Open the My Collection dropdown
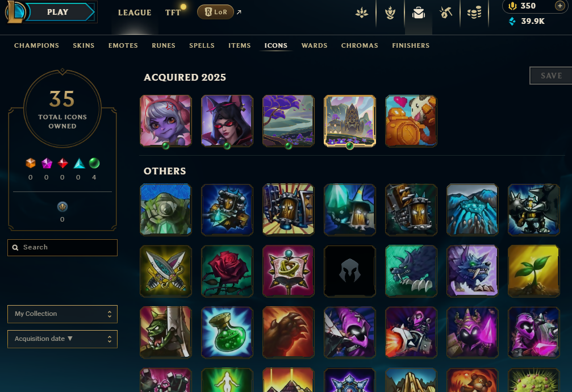This screenshot has width=572, height=392. pyautogui.click(x=62, y=314)
